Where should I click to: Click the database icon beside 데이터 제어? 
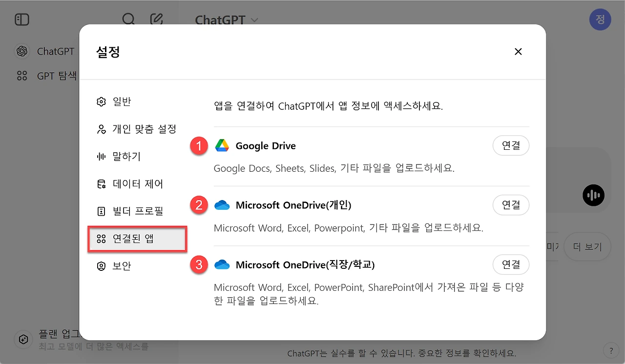click(101, 184)
